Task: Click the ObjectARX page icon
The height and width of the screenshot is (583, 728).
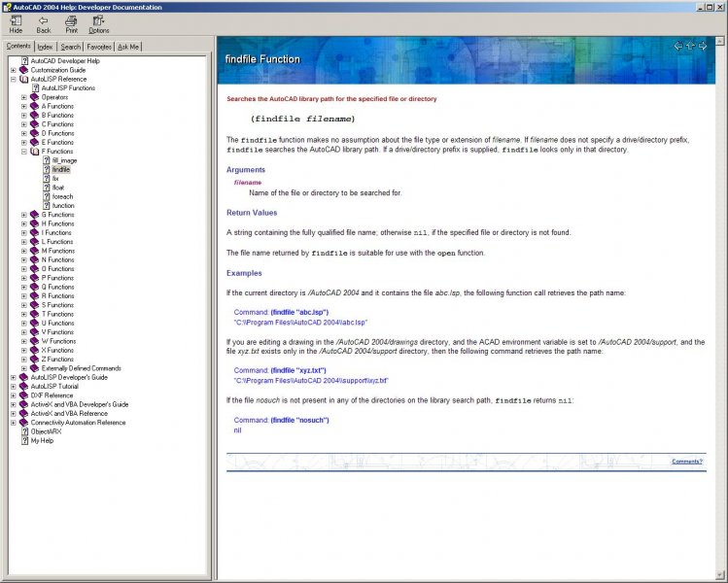Action: [25, 431]
